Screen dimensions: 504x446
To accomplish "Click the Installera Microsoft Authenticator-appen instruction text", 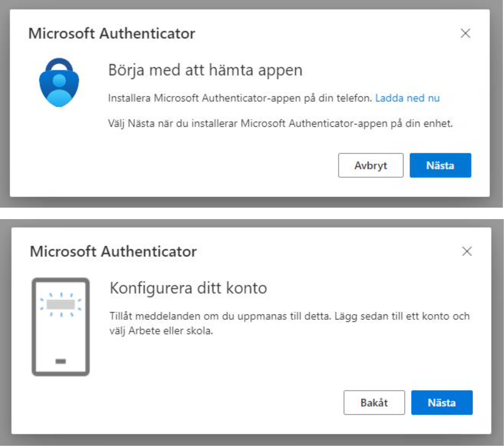I will click(240, 98).
